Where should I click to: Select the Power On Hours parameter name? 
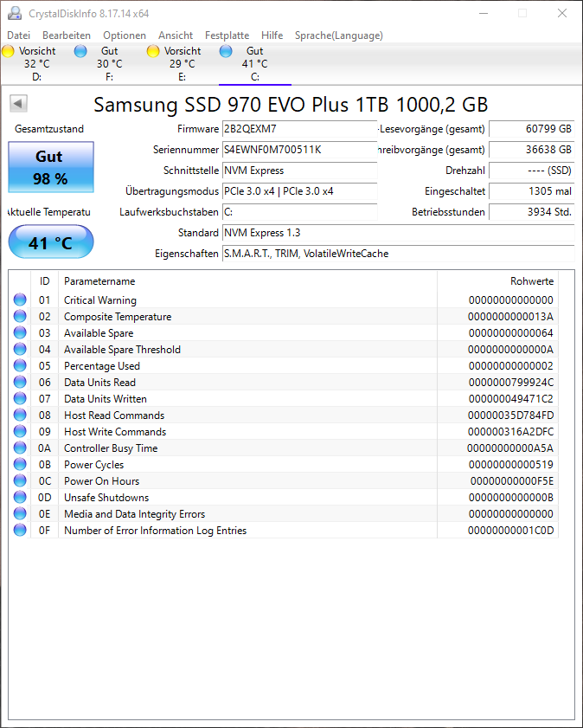101,481
